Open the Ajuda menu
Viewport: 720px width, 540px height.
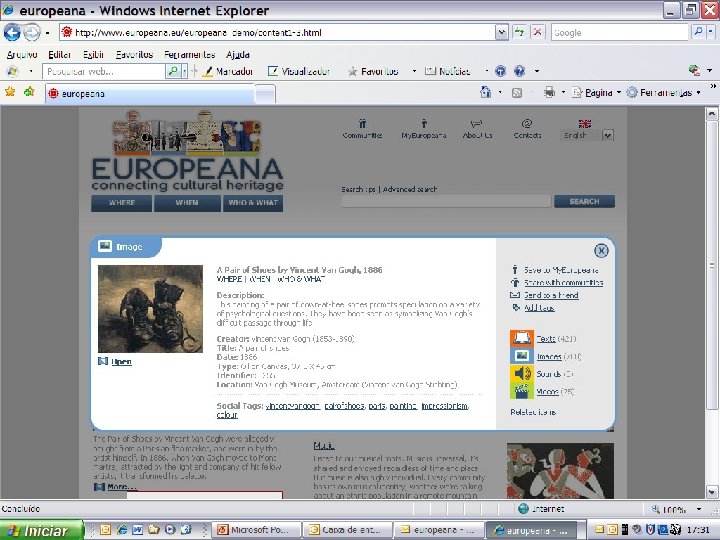[x=238, y=55]
